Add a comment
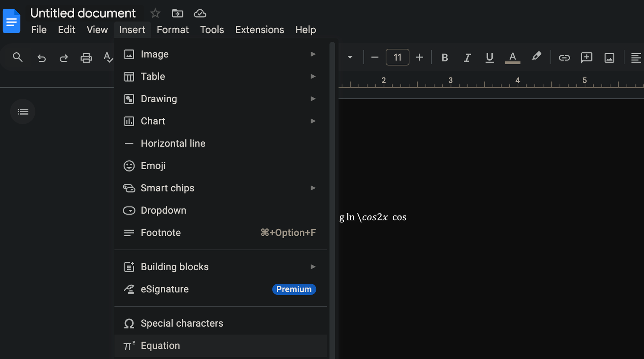644x359 pixels. point(586,57)
